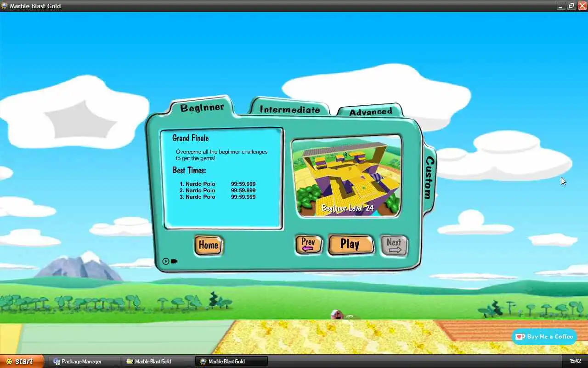Restore down the Marble Blast Gold window
This screenshot has height=368, width=588.
[571, 6]
